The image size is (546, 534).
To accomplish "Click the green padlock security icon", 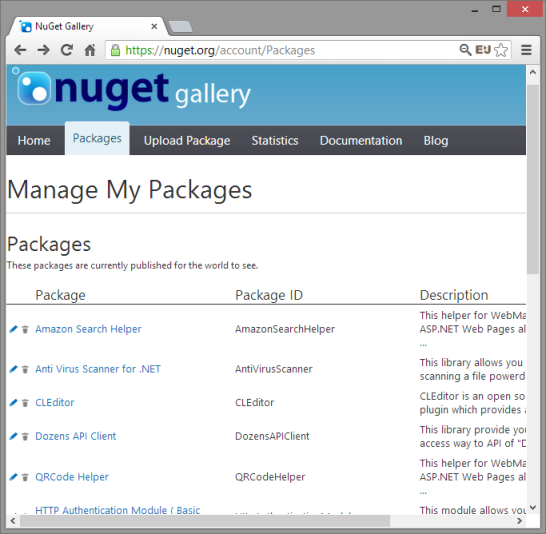I will click(x=115, y=50).
